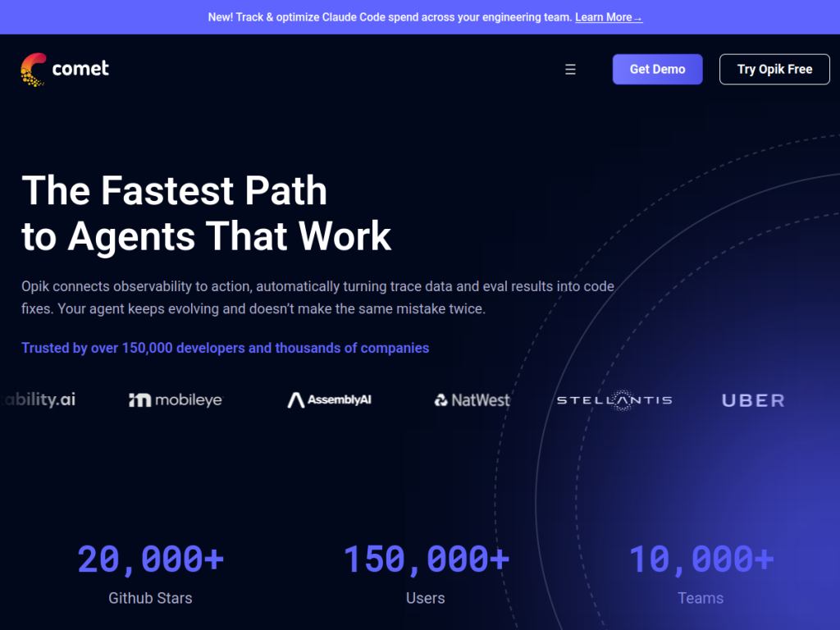The height and width of the screenshot is (630, 840).
Task: Click the 'Trusted by over 150,000 developers' text
Action: (x=225, y=348)
